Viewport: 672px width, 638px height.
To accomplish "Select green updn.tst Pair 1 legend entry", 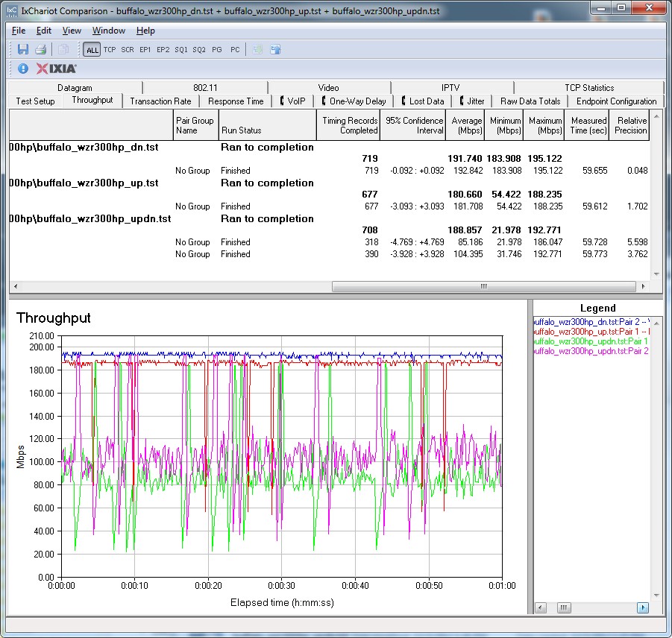I will (x=591, y=341).
